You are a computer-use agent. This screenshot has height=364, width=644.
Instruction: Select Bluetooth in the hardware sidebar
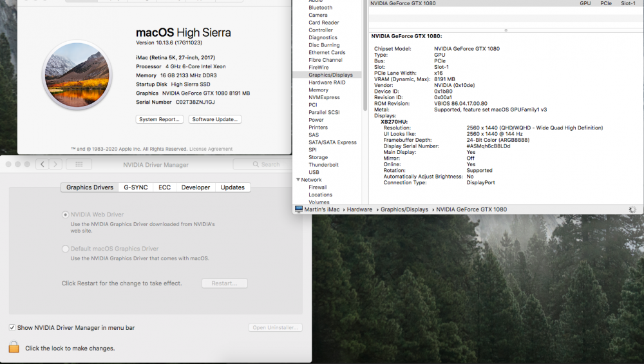point(320,7)
